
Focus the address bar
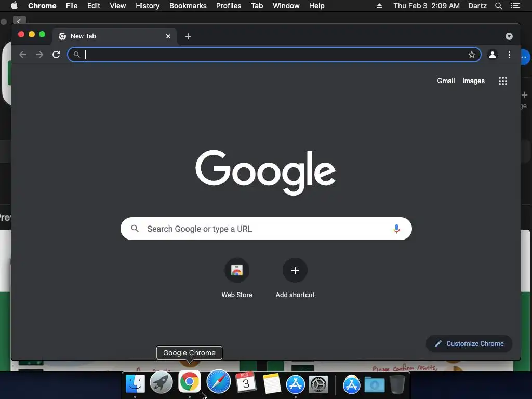point(274,55)
